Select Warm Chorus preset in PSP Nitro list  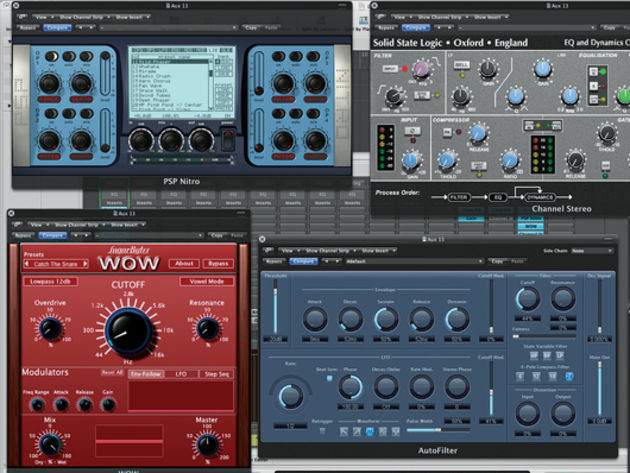[152, 81]
